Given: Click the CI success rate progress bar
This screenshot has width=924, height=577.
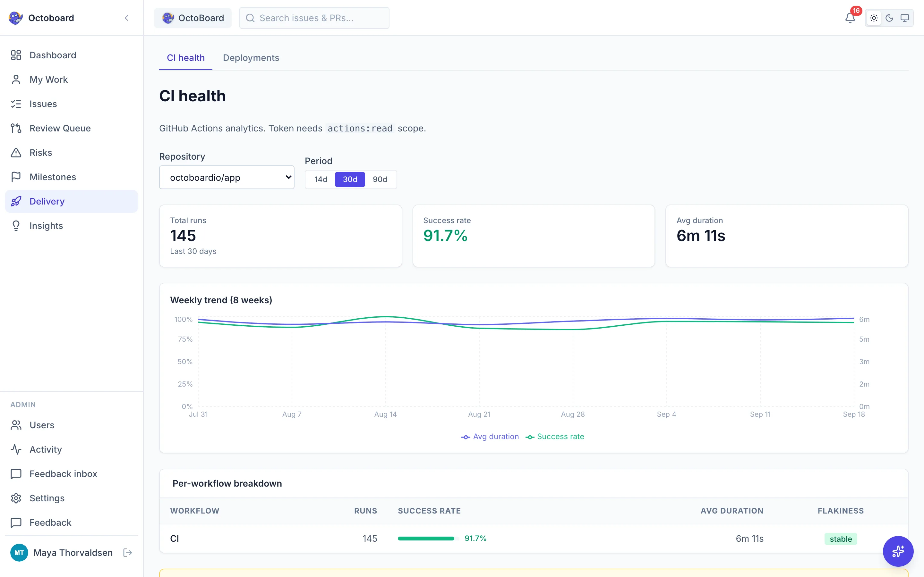Looking at the screenshot, I should (x=428, y=539).
